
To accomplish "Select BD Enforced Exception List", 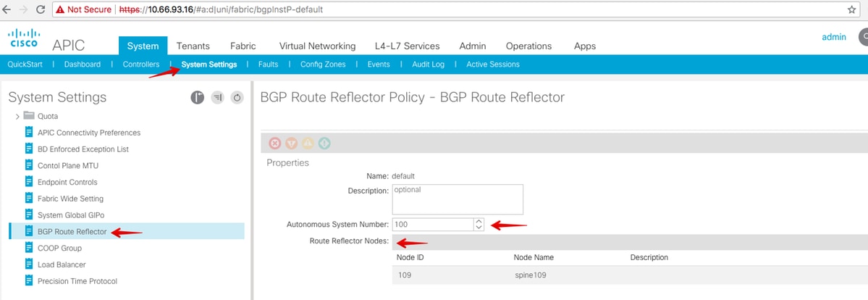I will tap(83, 149).
